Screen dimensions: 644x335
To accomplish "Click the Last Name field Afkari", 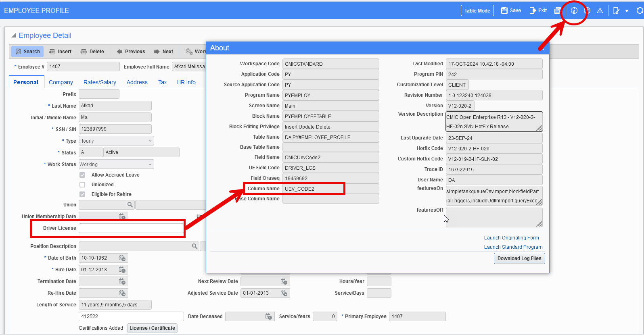I will pyautogui.click(x=115, y=106).
